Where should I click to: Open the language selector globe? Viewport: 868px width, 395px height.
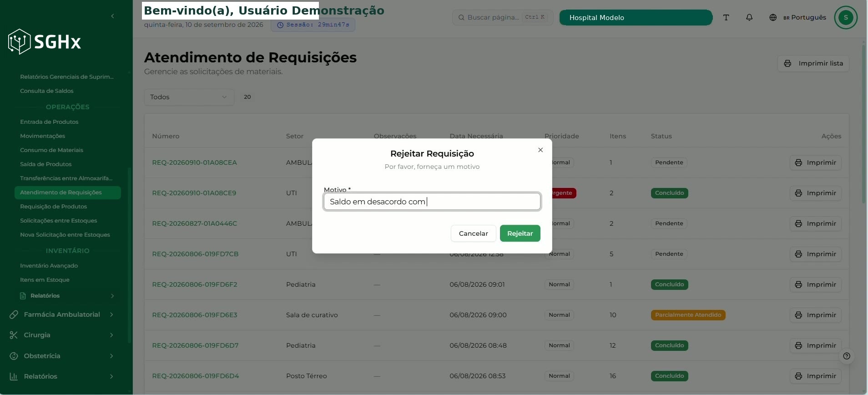tap(773, 17)
